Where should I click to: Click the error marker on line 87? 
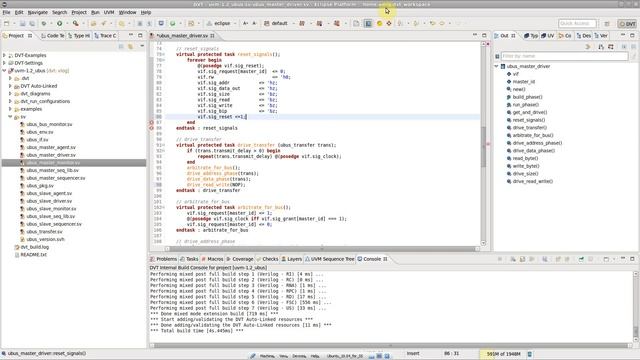(x=151, y=122)
